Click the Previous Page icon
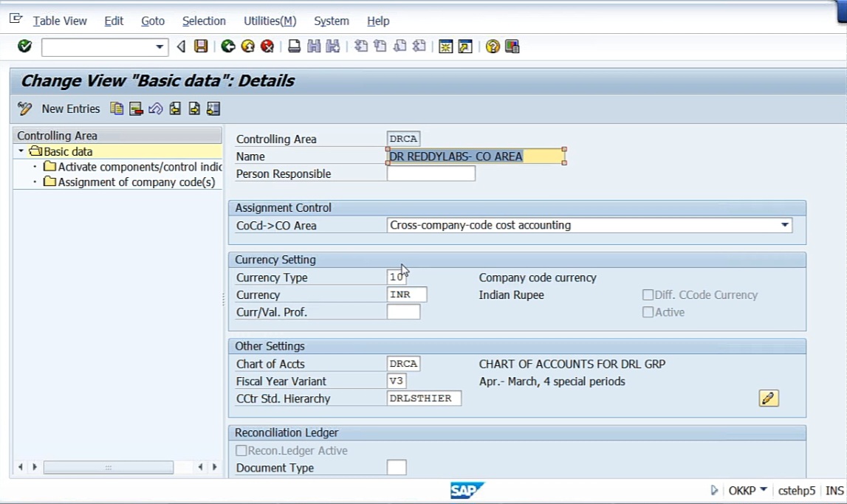Screen dimensions: 847x504 tap(380, 46)
